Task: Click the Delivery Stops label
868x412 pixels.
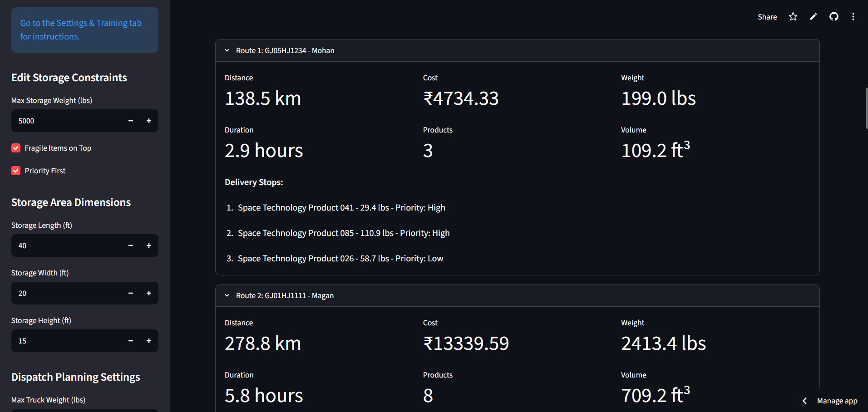Action: coord(254,182)
